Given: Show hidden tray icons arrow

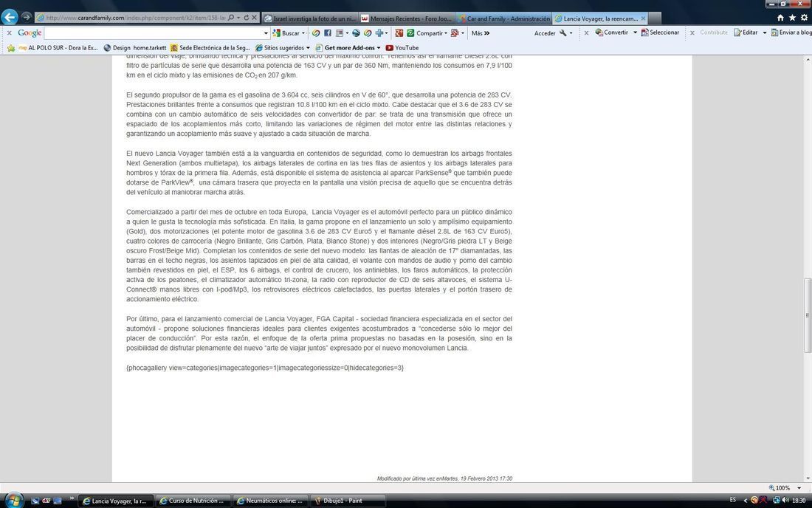Looking at the screenshot, I should (x=746, y=500).
